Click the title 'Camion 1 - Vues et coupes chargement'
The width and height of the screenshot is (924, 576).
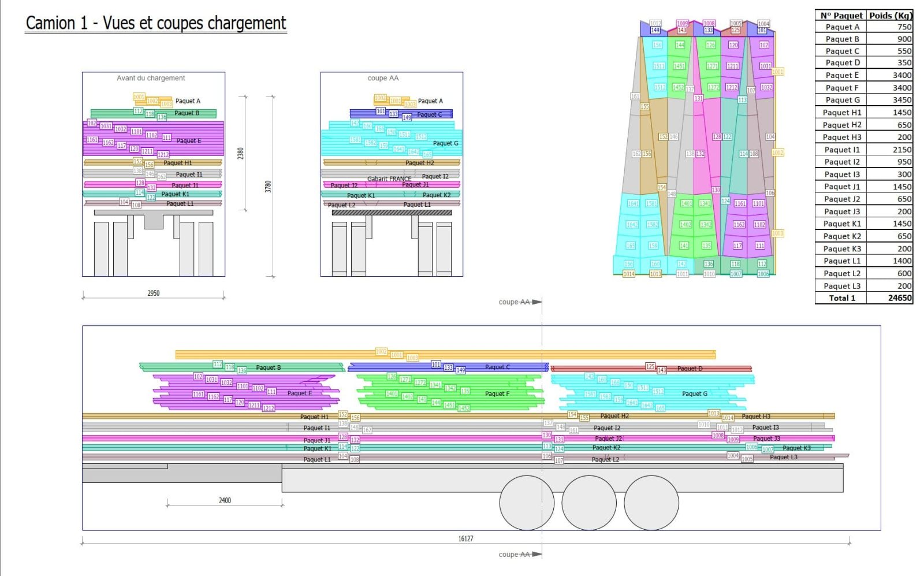pos(156,23)
